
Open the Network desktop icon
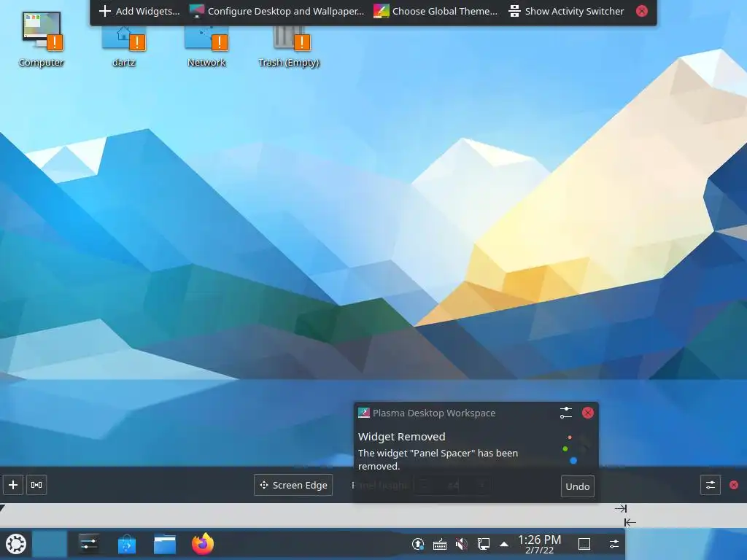(206, 45)
